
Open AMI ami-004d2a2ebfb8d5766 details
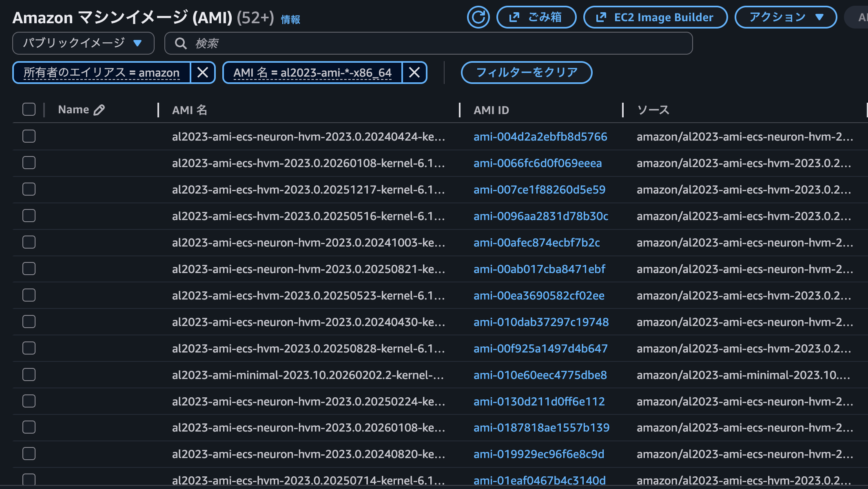[x=540, y=137]
